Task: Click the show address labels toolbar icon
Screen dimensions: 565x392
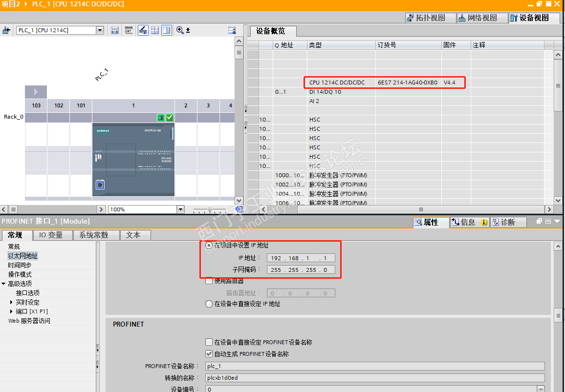Action: point(114,30)
